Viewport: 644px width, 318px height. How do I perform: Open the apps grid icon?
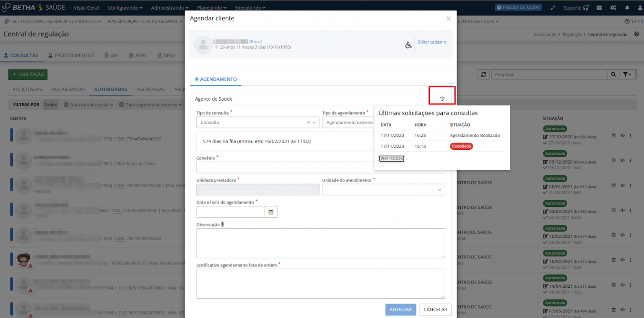point(600,8)
